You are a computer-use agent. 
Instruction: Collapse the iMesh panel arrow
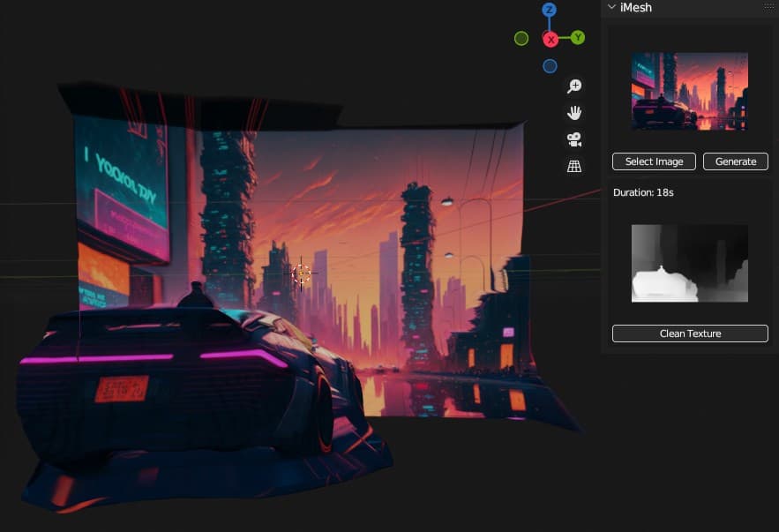point(611,8)
